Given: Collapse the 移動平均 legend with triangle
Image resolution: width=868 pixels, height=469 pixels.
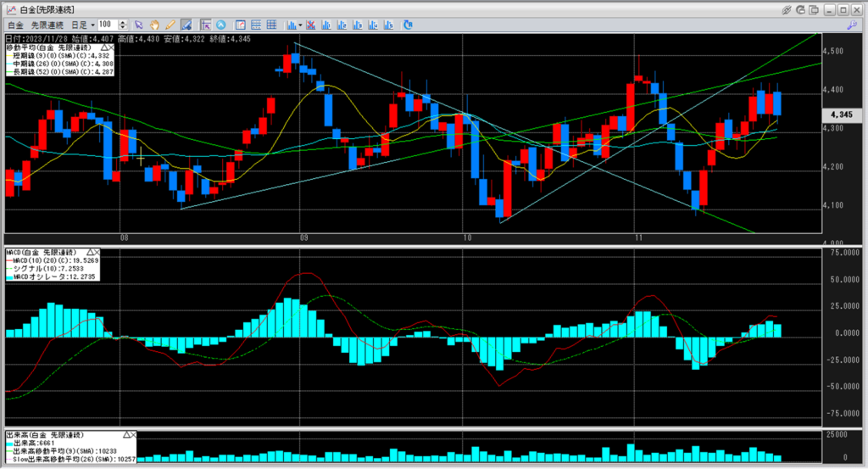Looking at the screenshot, I should [x=103, y=48].
